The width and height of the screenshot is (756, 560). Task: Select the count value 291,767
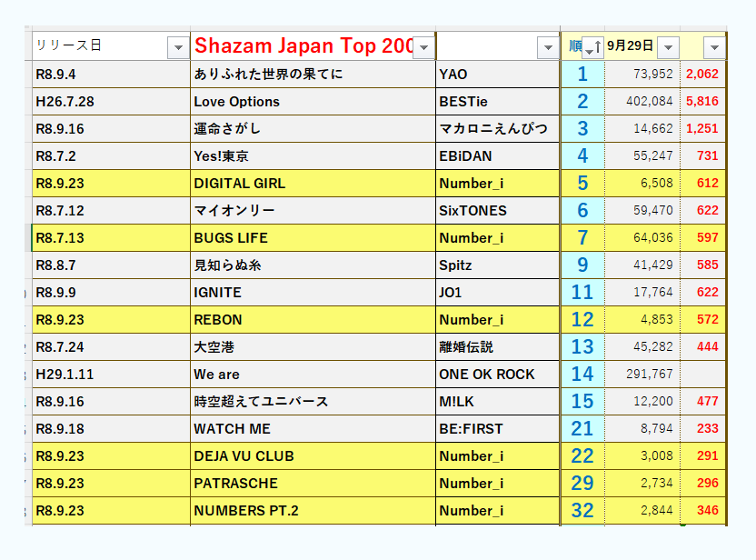[642, 374]
